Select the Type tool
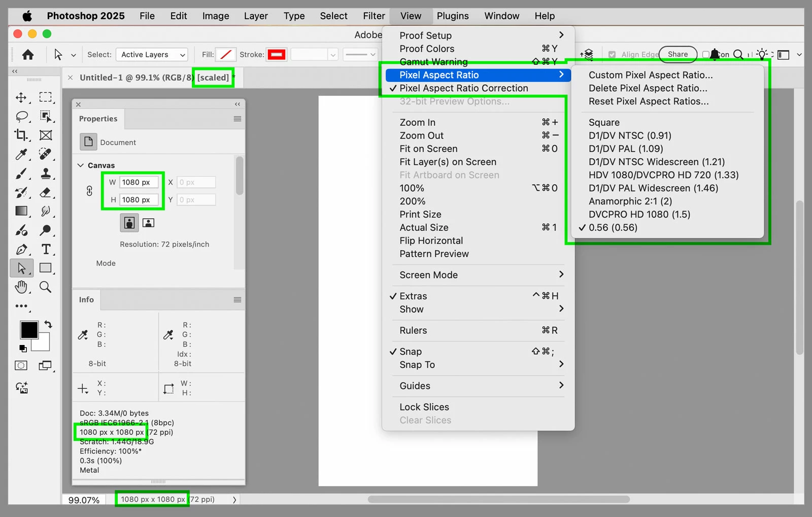The image size is (812, 517). (x=46, y=249)
